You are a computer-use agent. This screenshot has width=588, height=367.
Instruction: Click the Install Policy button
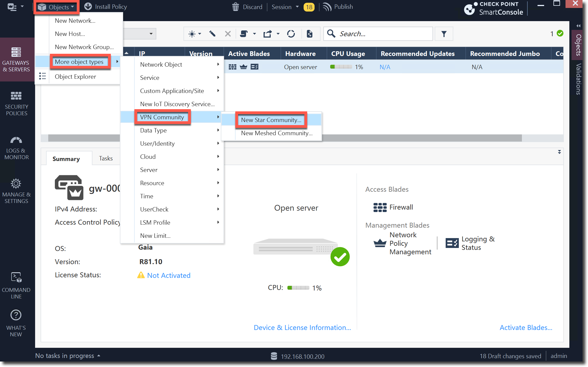(106, 7)
